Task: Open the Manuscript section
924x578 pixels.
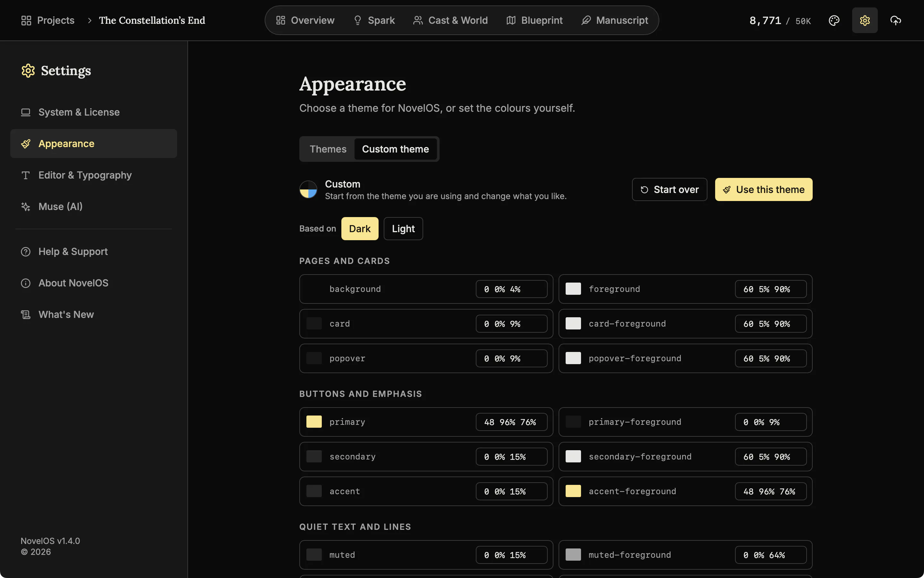Action: 614,20
